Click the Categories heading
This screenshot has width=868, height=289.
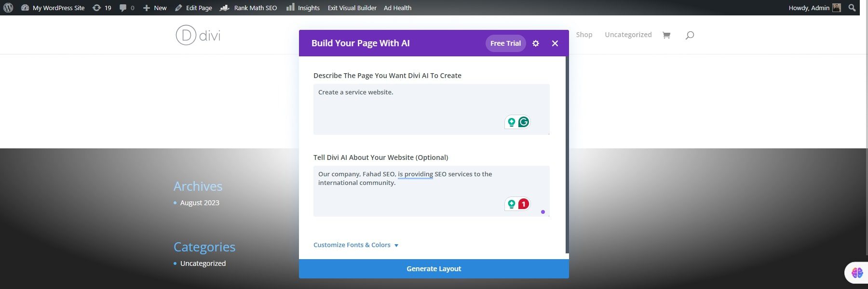tap(204, 247)
